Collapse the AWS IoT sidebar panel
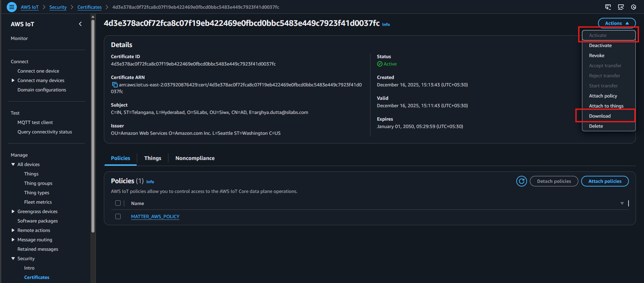 pos(80,24)
